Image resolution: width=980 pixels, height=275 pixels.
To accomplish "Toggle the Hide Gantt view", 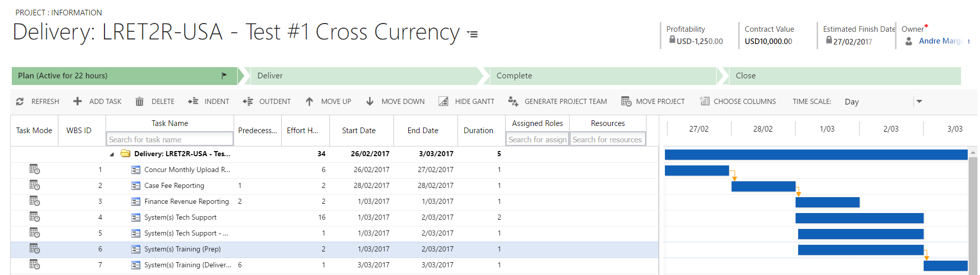I will coord(467,101).
